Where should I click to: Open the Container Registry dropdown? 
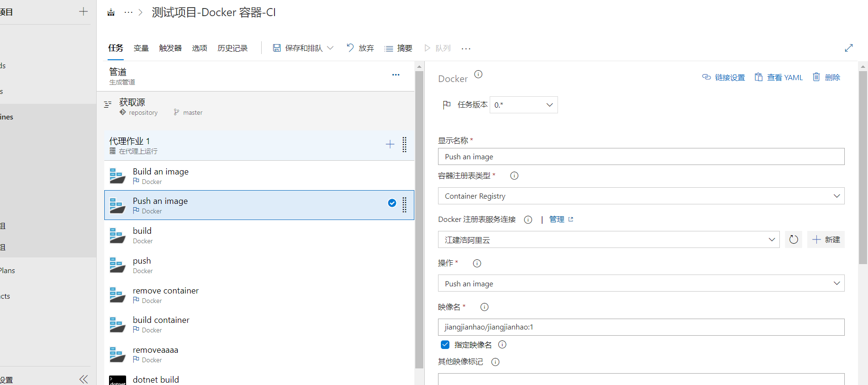coord(641,196)
